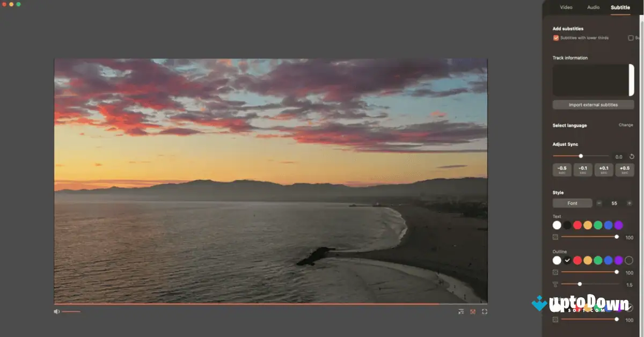This screenshot has height=337, width=644.
Task: Select the transparent outline color option
Action: [x=629, y=260]
